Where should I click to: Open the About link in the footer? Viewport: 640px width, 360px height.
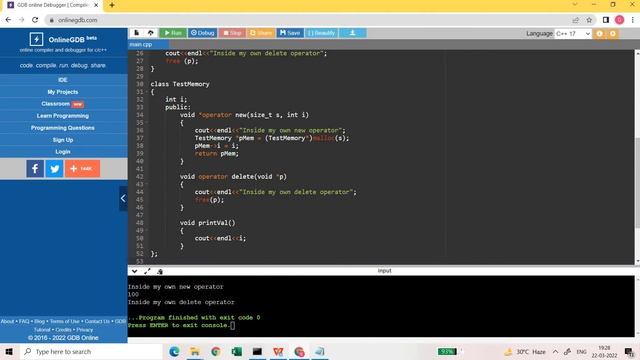(7, 321)
